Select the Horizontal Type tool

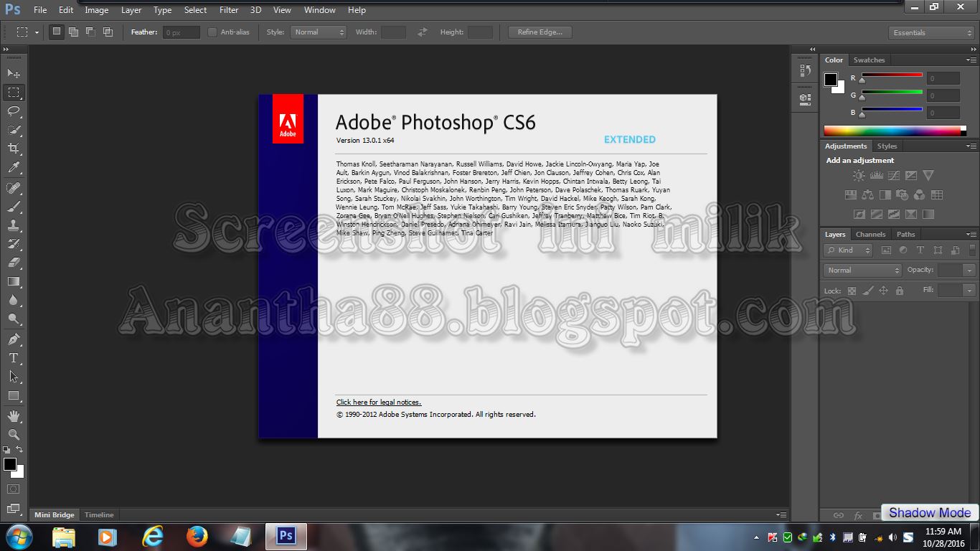coord(14,358)
